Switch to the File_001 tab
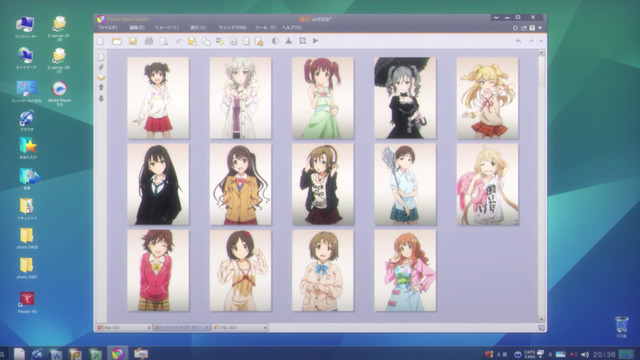This screenshot has width=640, height=360. coord(121,328)
